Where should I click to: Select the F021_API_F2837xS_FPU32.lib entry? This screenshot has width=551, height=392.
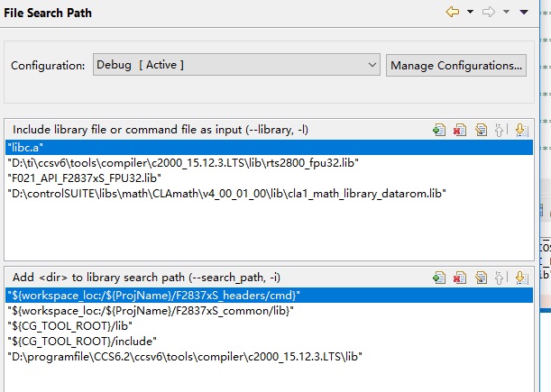pos(78,178)
